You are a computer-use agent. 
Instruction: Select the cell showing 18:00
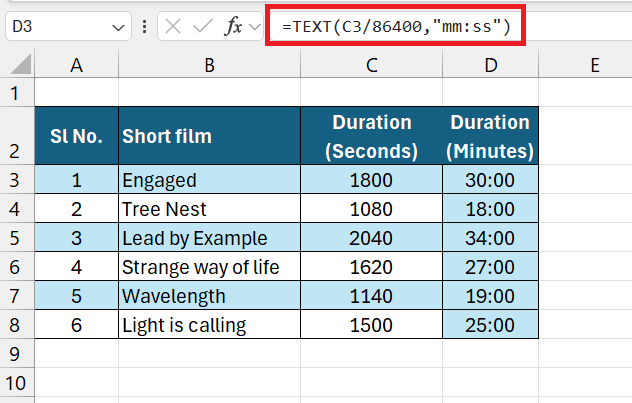coord(491,209)
